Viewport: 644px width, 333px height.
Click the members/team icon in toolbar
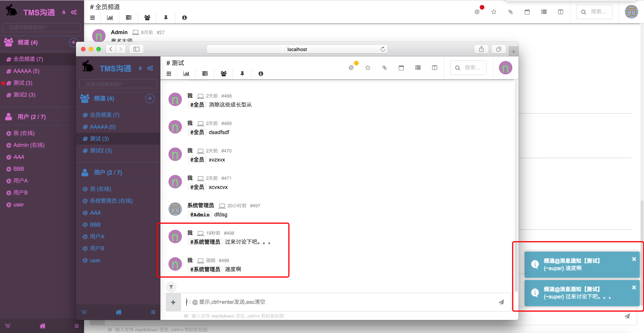click(223, 74)
